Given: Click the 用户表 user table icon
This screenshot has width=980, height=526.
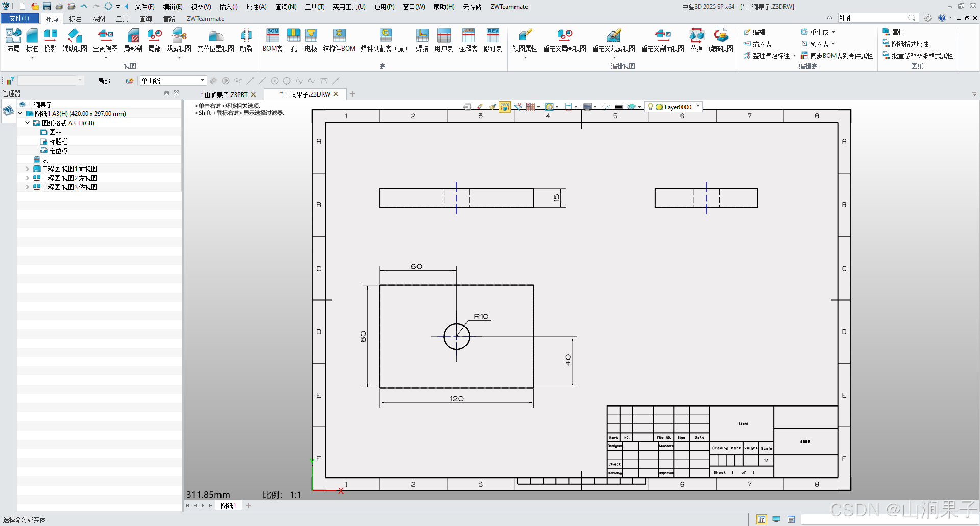Looking at the screenshot, I should (x=444, y=40).
